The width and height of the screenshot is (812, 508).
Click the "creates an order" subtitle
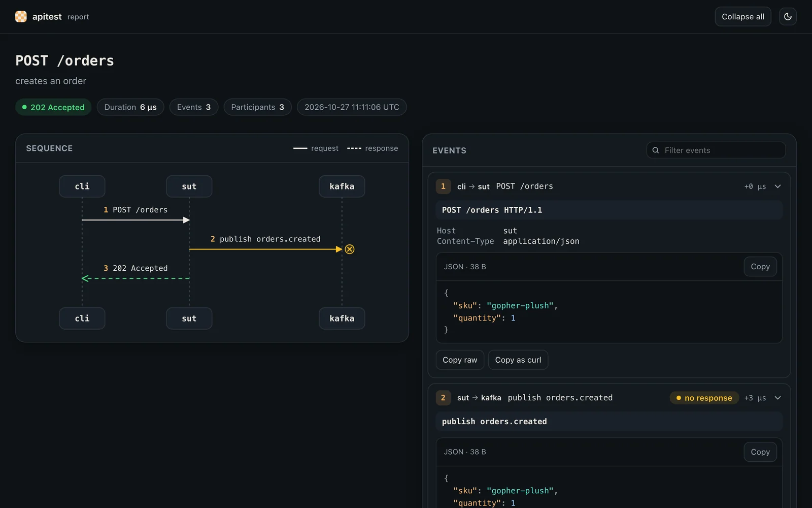pyautogui.click(x=51, y=81)
